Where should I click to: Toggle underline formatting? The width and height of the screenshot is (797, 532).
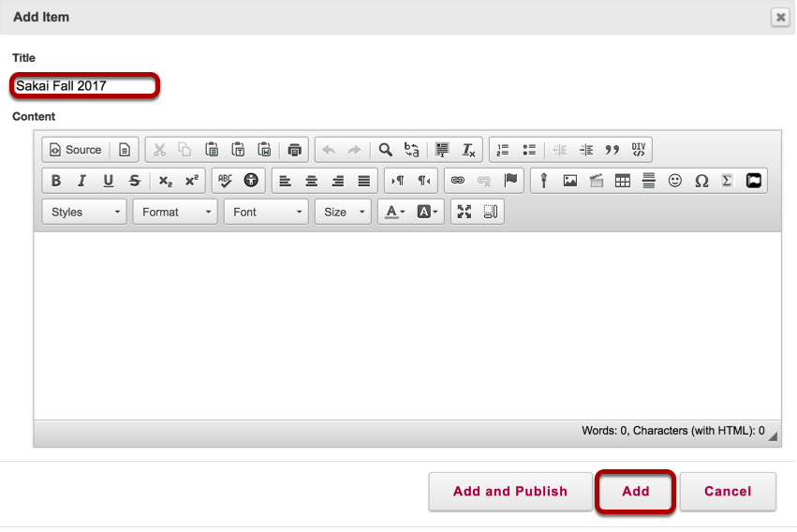(109, 181)
